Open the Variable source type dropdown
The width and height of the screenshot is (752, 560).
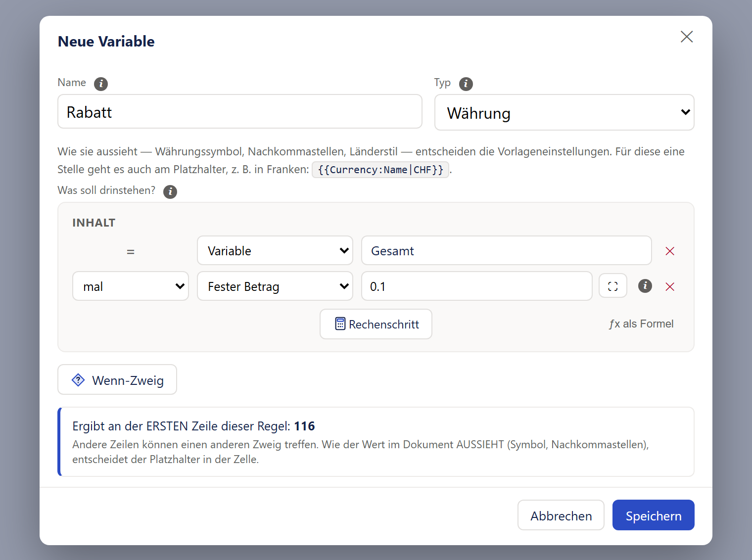[x=275, y=250]
